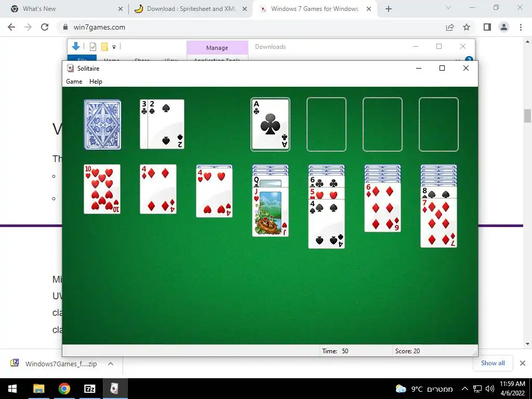Open volume control tray icon
The height and width of the screenshot is (399, 532).
489,389
